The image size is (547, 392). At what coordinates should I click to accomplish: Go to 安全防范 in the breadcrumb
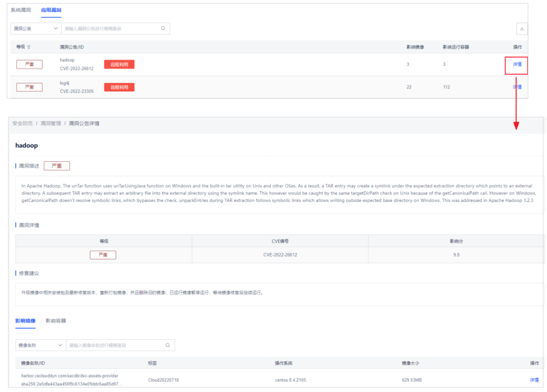pyautogui.click(x=22, y=123)
